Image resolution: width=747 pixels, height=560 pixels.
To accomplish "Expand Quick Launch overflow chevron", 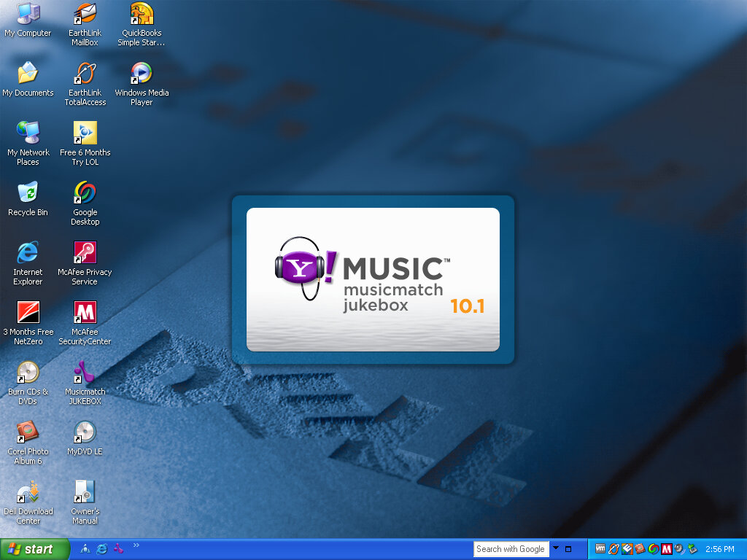I will 136,545.
